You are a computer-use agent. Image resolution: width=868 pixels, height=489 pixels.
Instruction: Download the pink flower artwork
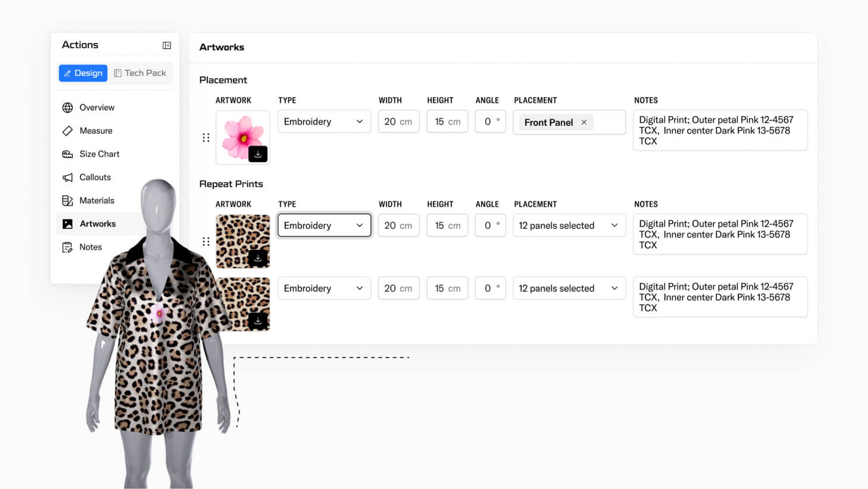click(x=258, y=154)
